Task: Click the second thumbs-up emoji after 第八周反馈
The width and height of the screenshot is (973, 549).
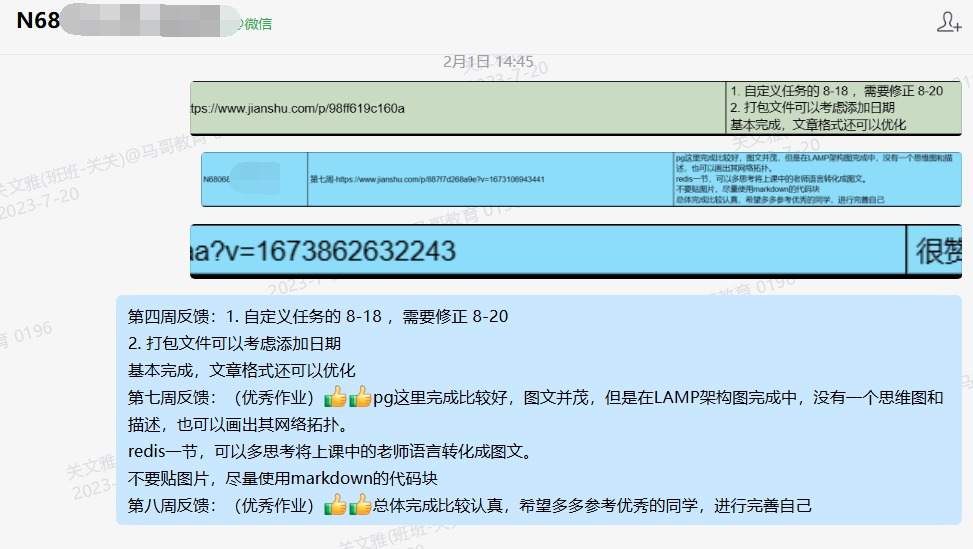Action: [360, 506]
